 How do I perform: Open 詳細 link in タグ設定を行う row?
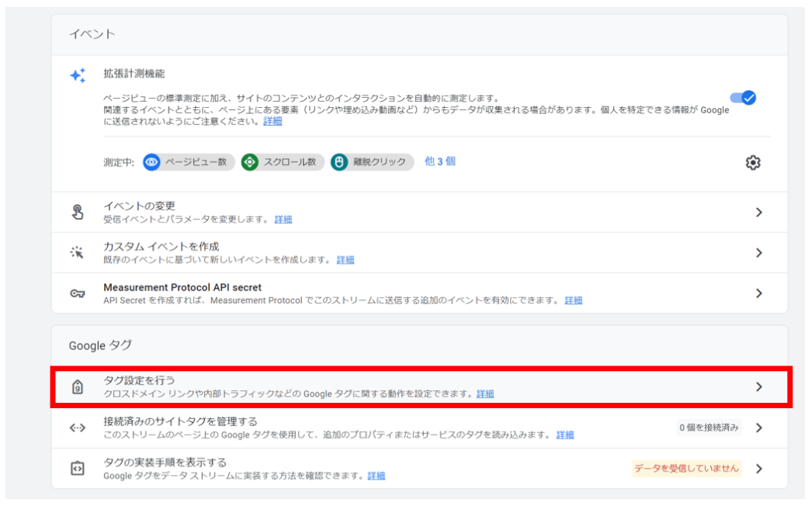(x=485, y=394)
